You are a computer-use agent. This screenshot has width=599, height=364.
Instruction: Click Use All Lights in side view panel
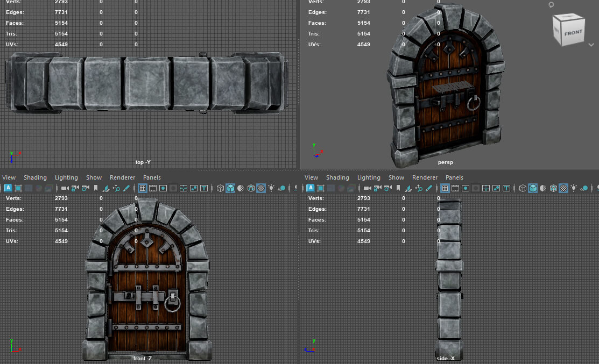point(574,188)
